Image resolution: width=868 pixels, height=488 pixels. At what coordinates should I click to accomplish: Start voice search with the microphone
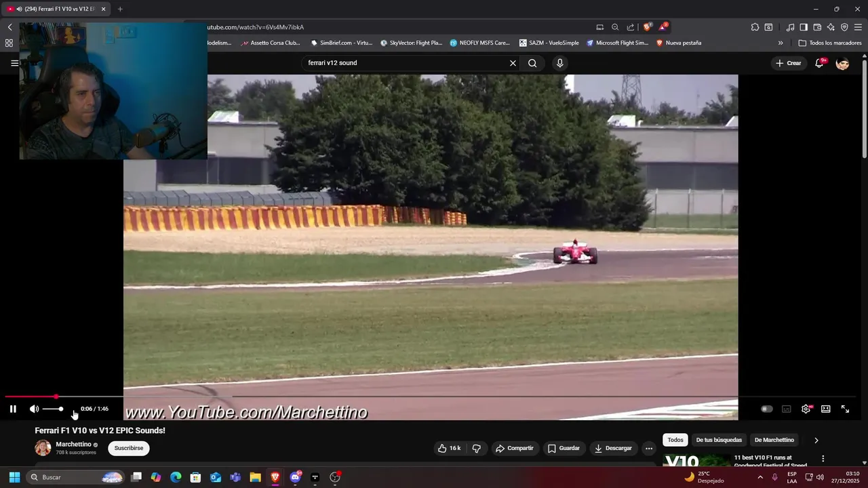click(559, 63)
